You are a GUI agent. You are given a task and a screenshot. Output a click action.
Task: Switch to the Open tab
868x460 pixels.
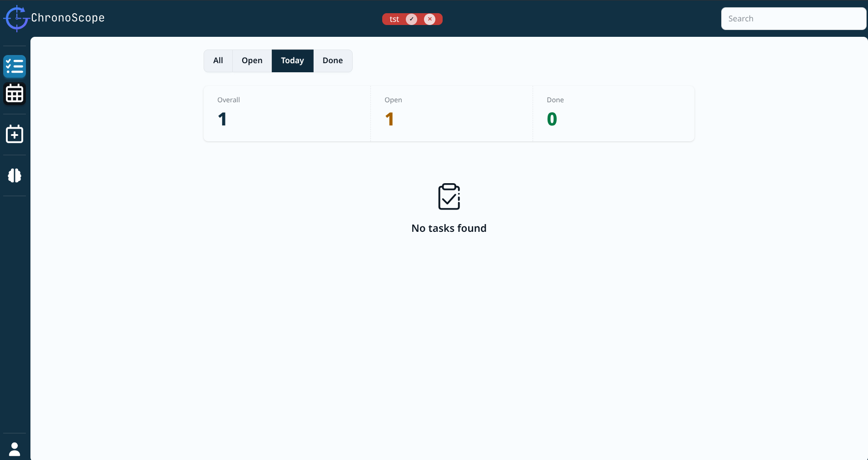coord(252,60)
